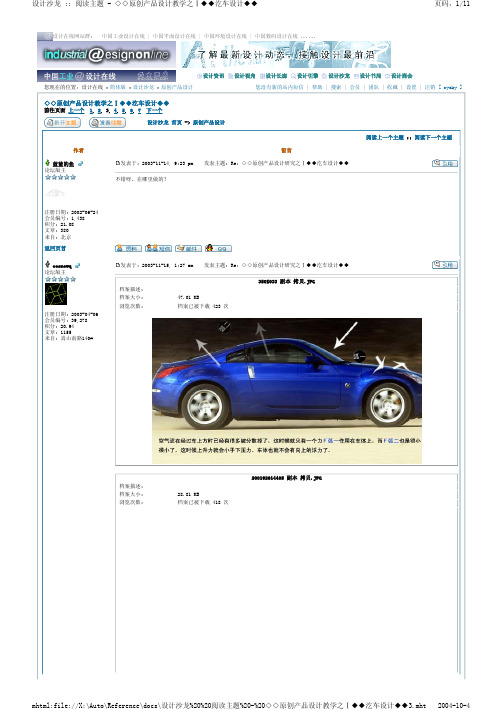The height and width of the screenshot is (711, 503).
Task: Click the QQ penguin icon button
Action: [219, 248]
